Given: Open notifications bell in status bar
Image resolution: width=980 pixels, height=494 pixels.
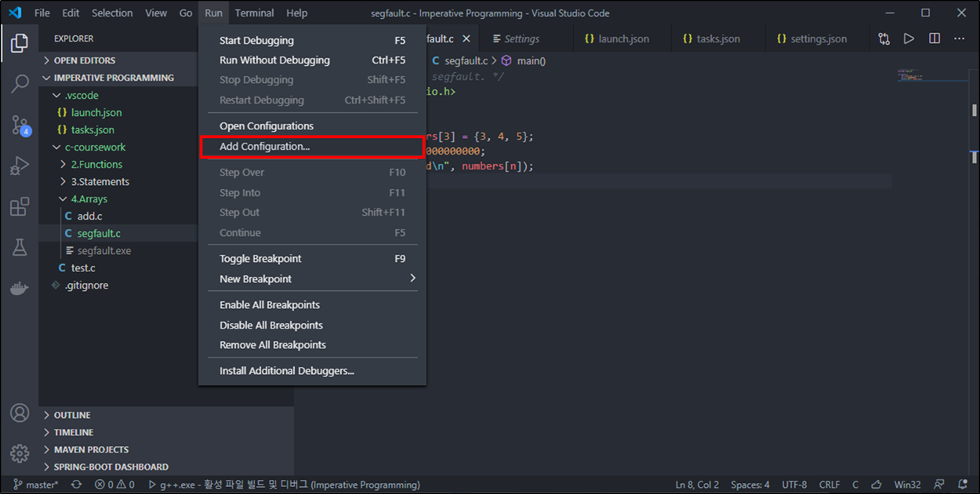Looking at the screenshot, I should (963, 485).
